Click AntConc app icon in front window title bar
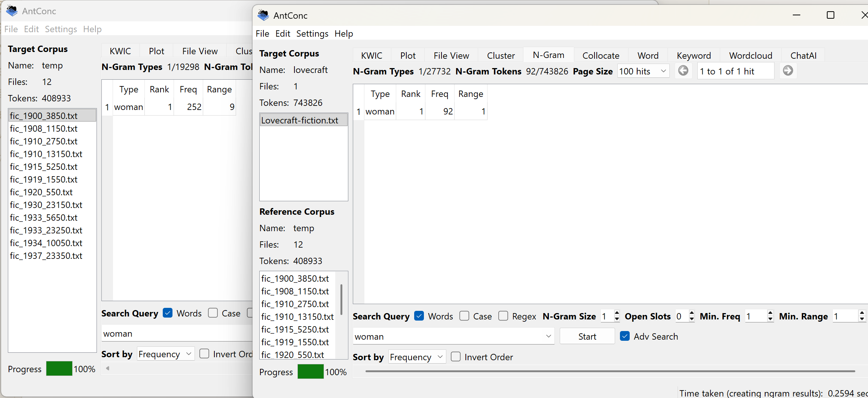 pyautogui.click(x=263, y=15)
